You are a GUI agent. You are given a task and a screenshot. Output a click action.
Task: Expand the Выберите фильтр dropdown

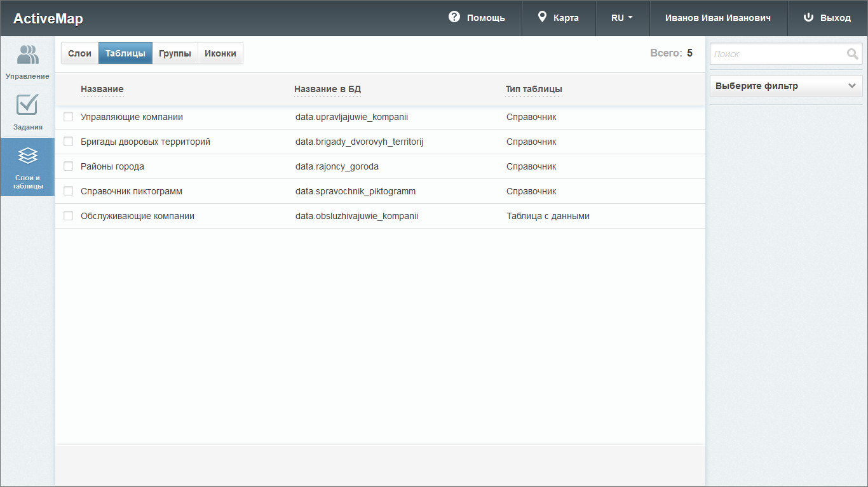pos(785,86)
